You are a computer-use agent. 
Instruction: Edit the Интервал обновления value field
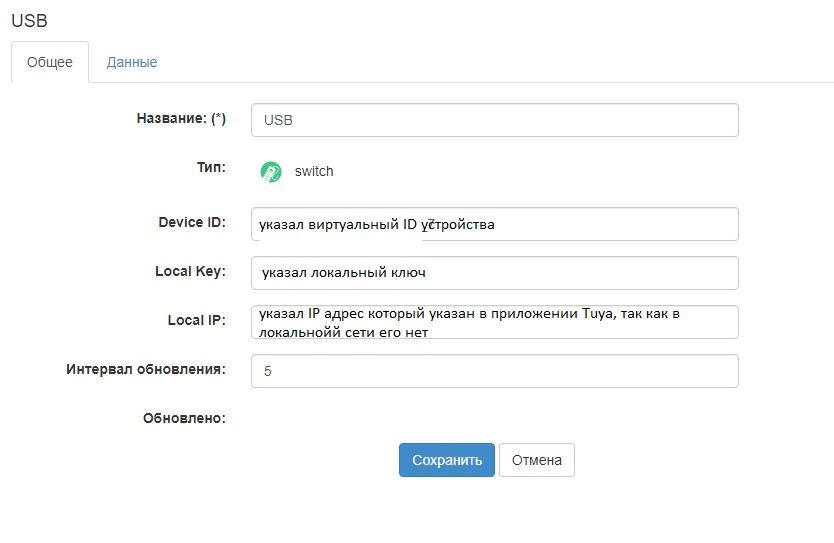(x=494, y=371)
